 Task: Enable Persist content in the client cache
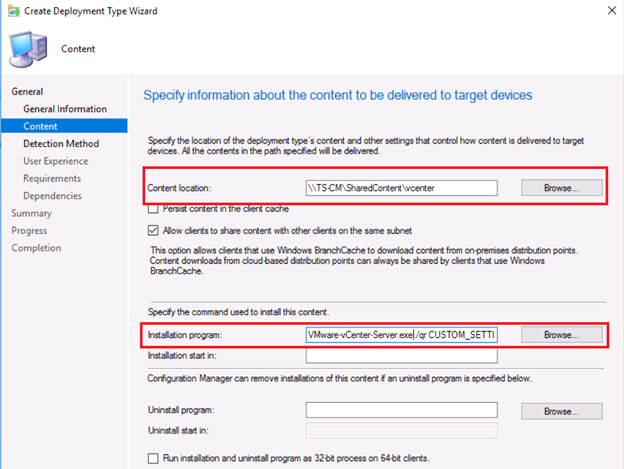click(x=153, y=209)
